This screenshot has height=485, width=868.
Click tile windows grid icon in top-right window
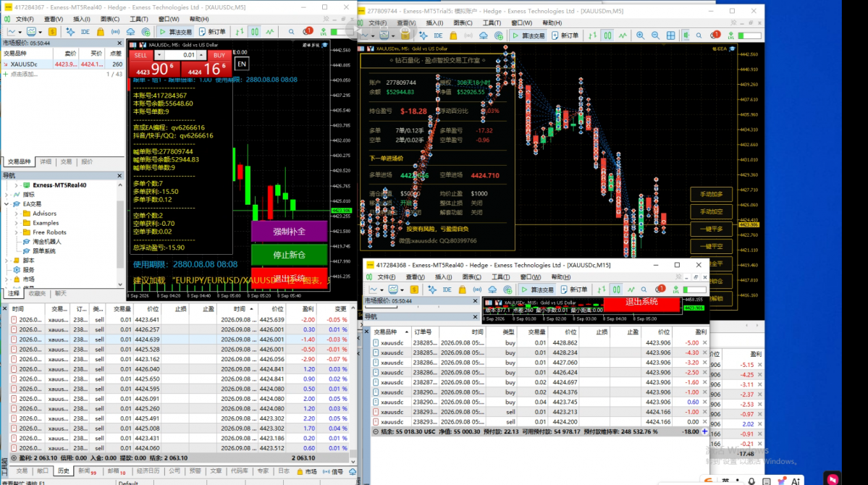point(671,35)
